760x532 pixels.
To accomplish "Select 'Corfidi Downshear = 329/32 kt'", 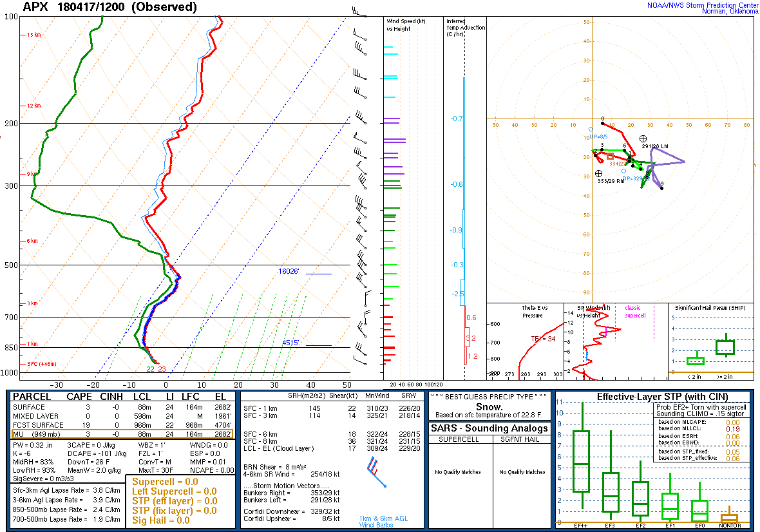I will [291, 511].
